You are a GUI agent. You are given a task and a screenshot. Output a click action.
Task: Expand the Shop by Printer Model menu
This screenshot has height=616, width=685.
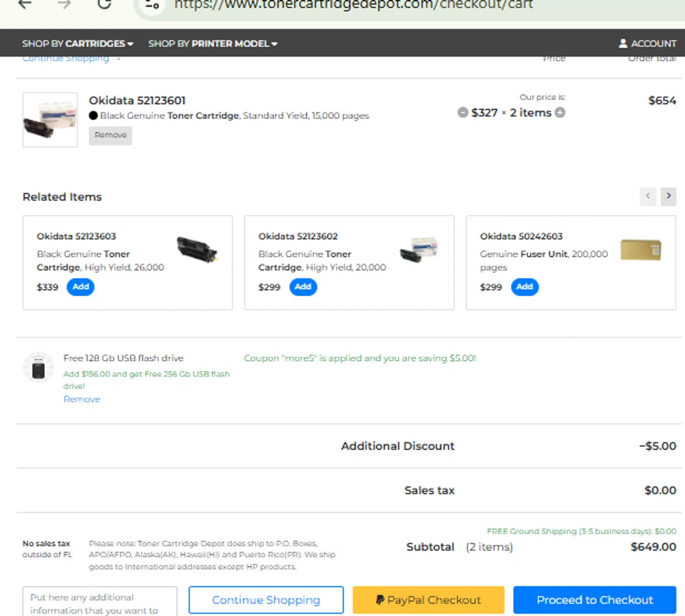(213, 43)
